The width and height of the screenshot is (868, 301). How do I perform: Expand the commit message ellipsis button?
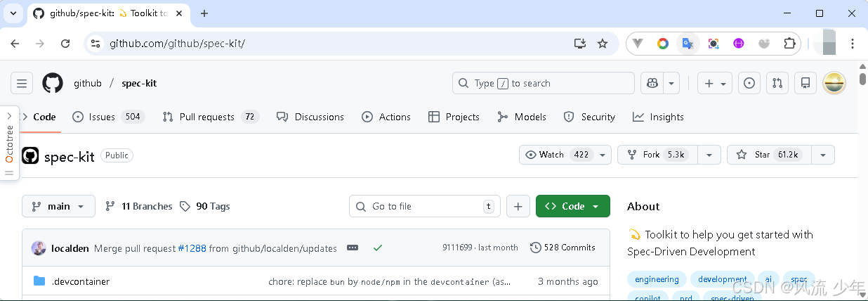pyautogui.click(x=353, y=248)
